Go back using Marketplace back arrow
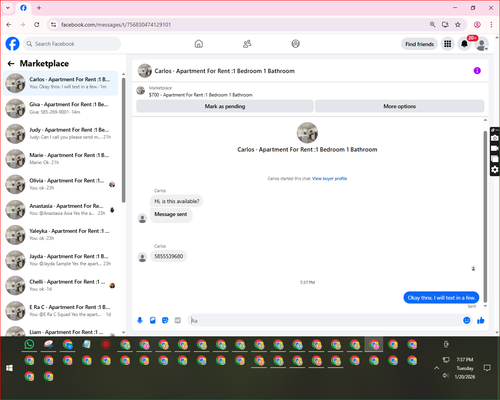Screen dimensions: 500x400 click(11, 63)
